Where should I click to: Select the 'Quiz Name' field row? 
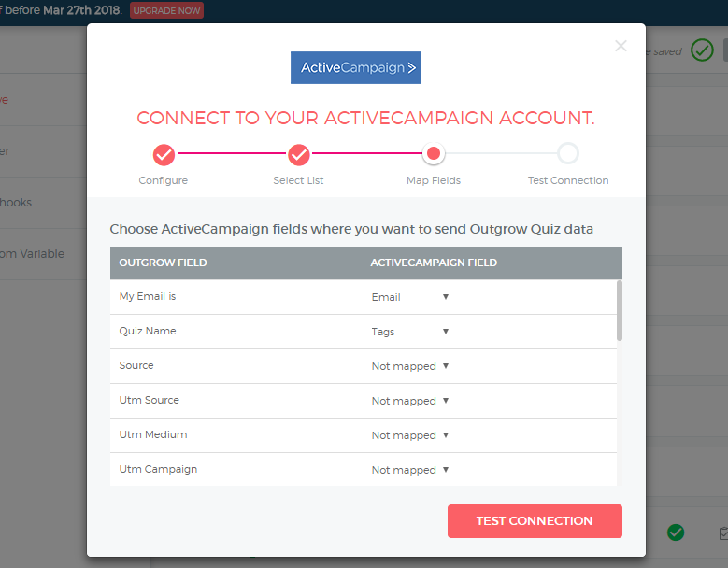364,332
